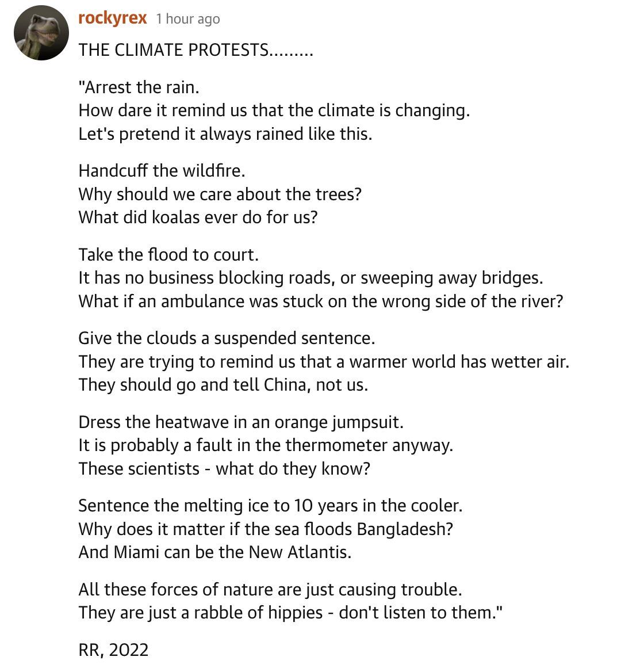Click the T-rex avatar of rockyrex
621x672 pixels.
(x=41, y=33)
